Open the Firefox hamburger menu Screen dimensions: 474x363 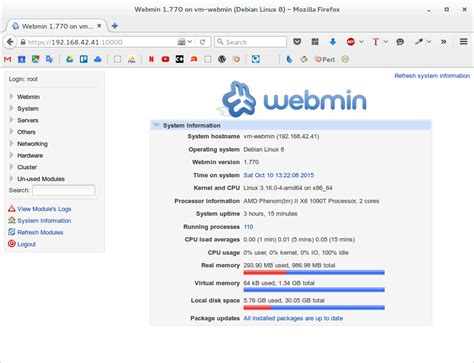pos(463,42)
